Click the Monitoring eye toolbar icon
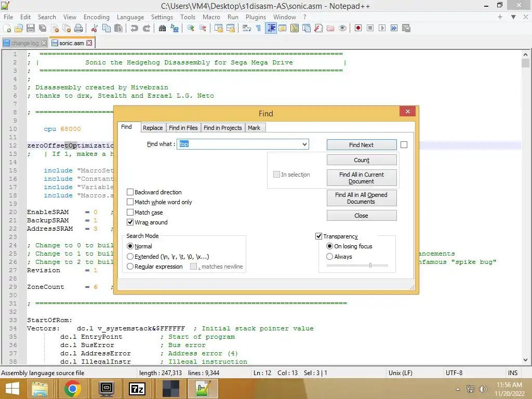532x399 pixels. (342, 28)
